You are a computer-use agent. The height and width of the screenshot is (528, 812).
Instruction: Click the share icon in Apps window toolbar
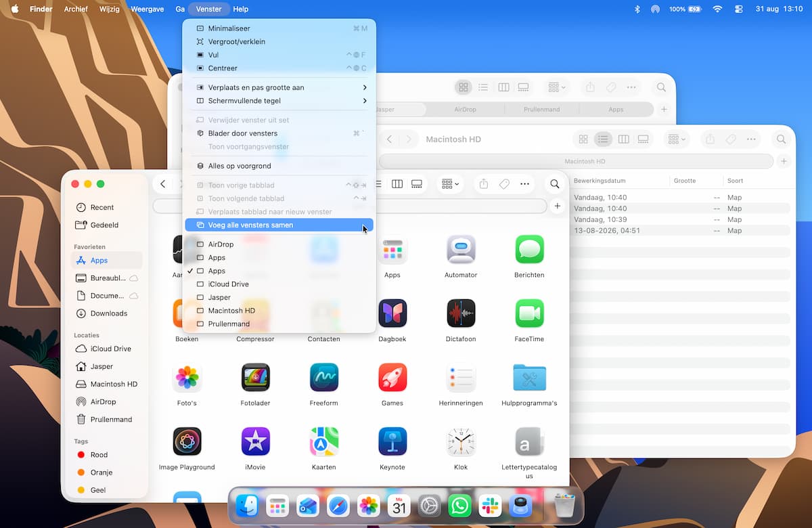tap(484, 184)
